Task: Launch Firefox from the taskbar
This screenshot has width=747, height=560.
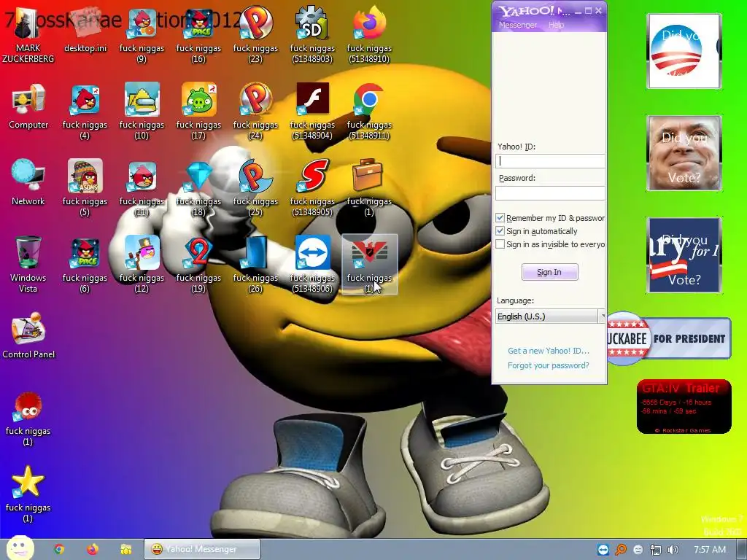Action: pos(93,549)
